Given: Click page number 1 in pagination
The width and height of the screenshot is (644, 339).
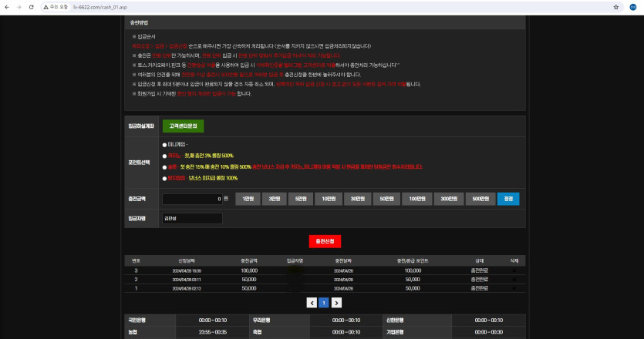Looking at the screenshot, I should tap(324, 303).
